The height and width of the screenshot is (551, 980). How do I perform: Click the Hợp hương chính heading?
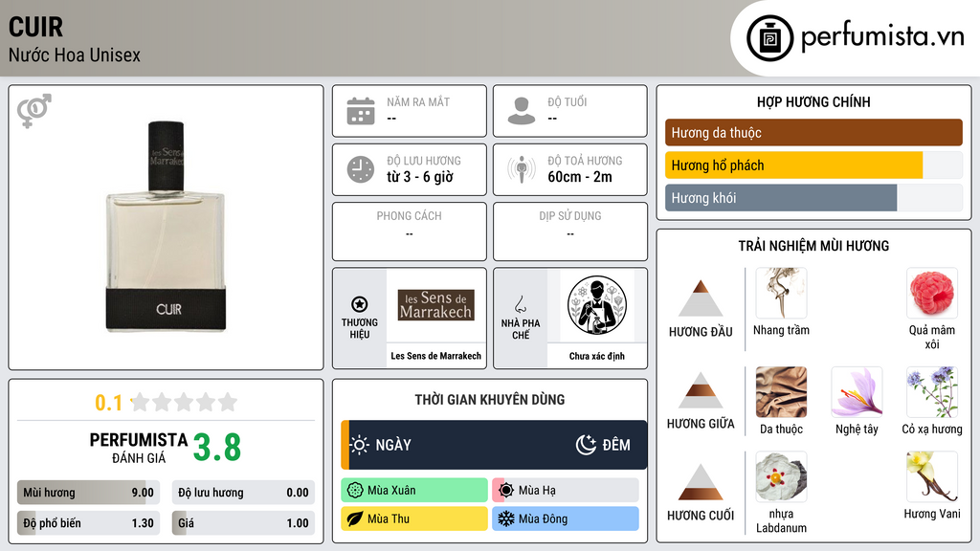pyautogui.click(x=813, y=101)
